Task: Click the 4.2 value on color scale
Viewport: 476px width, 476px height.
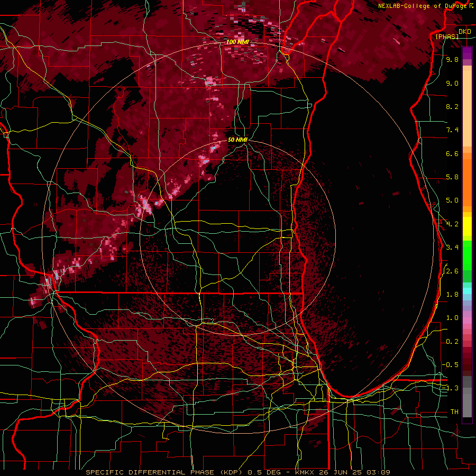Action: point(452,224)
